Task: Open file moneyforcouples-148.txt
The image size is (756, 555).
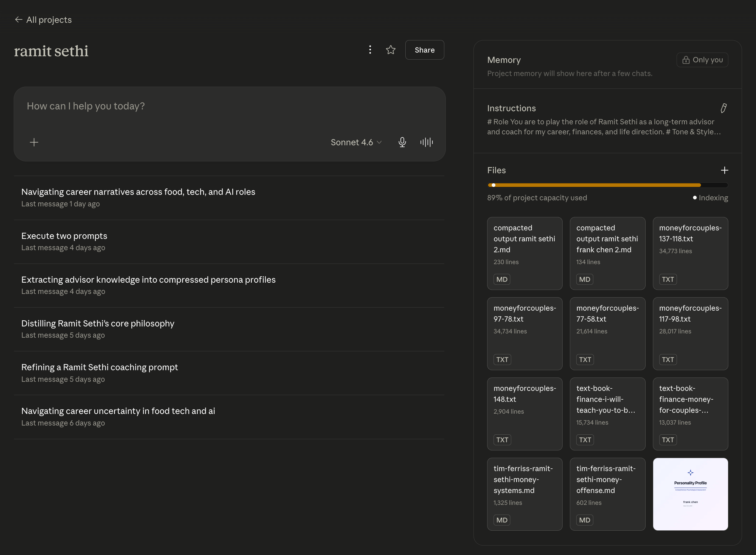Action: [x=525, y=414]
